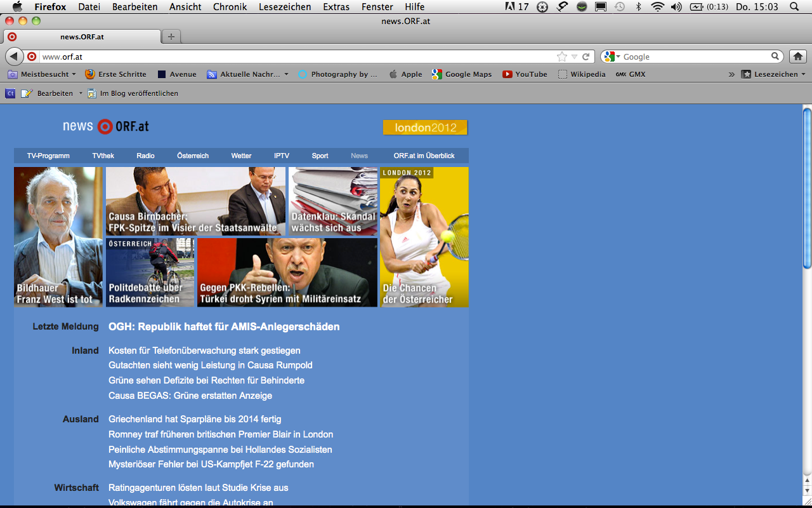Open the home page button

[798, 57]
